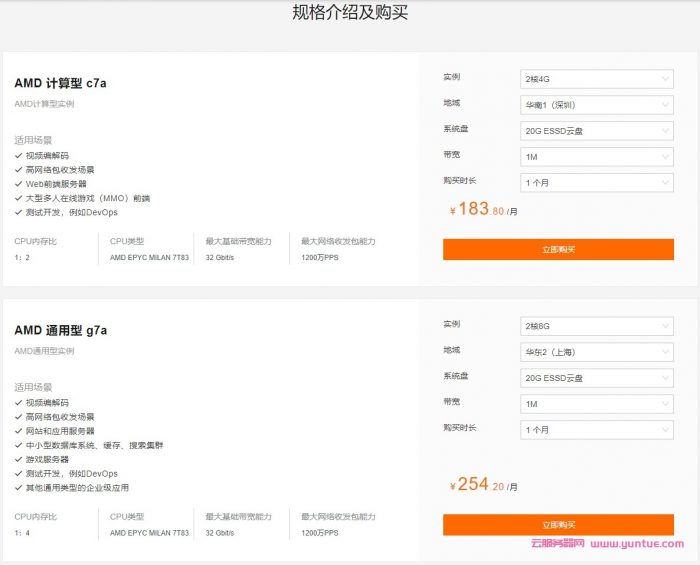Click the ¥183.80 monthly price
700x565 pixels.
pos(482,210)
